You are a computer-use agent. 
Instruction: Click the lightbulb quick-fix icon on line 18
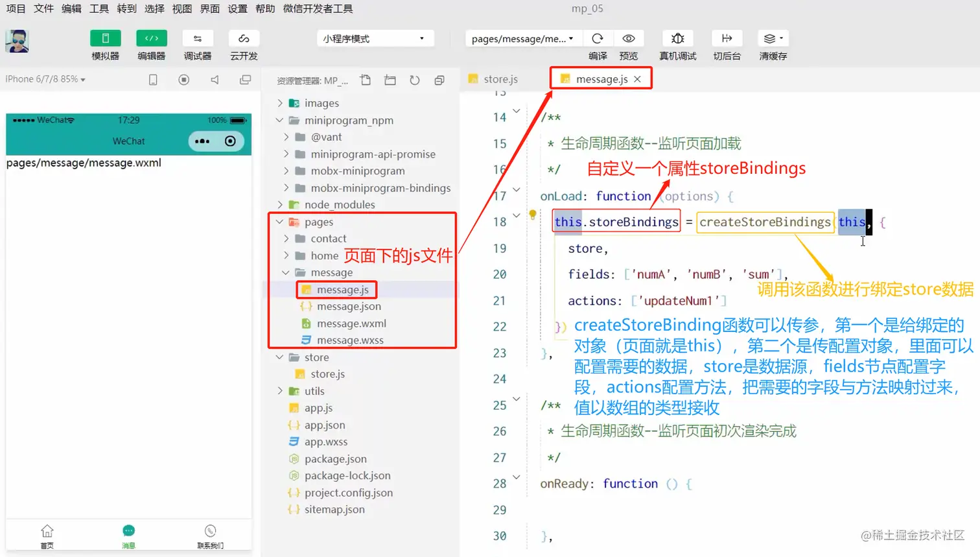[x=533, y=215]
